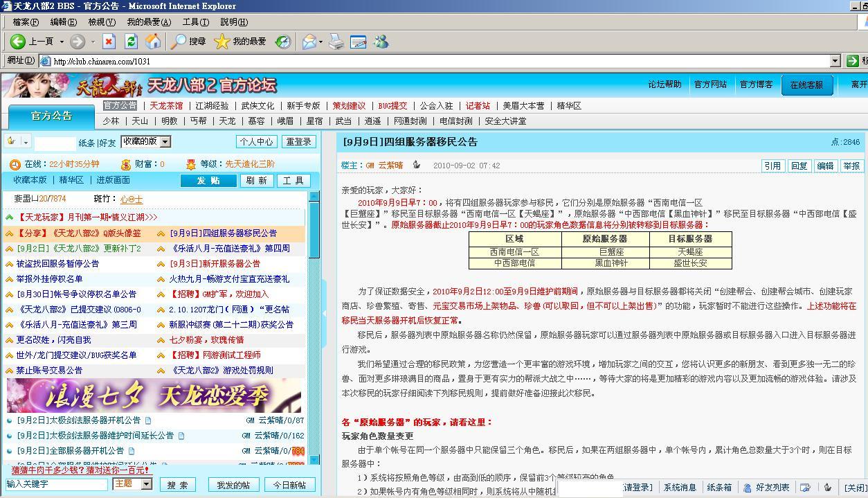
Task: Click the input field next to 纸条
Action: tap(55, 143)
